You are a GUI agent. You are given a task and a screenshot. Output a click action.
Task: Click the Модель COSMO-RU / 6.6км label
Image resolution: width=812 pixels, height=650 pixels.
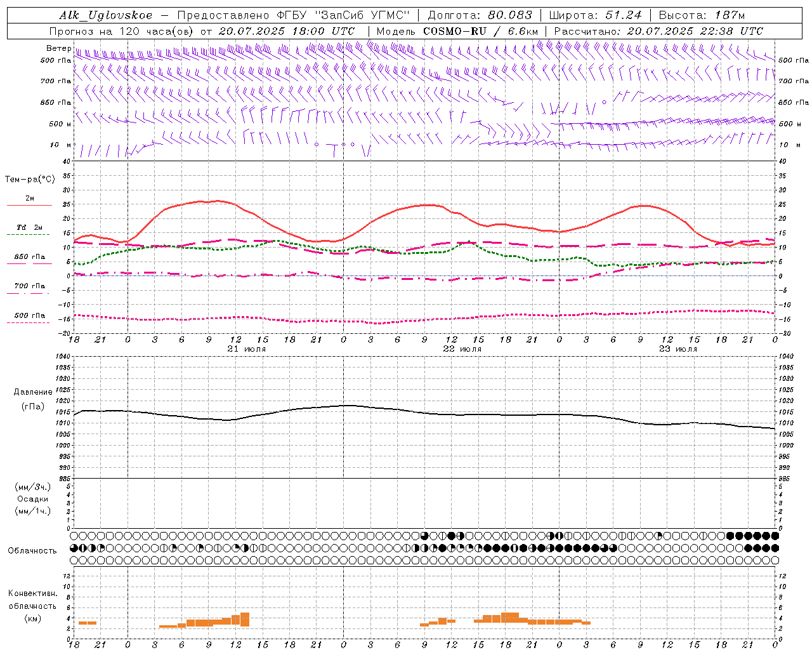point(457,31)
